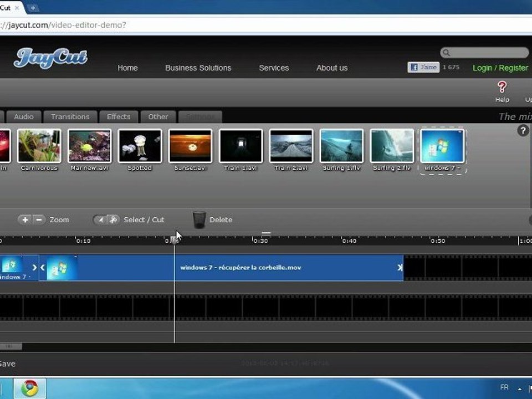Switch to the Audio tab
The height and width of the screenshot is (399, 532).
click(24, 117)
